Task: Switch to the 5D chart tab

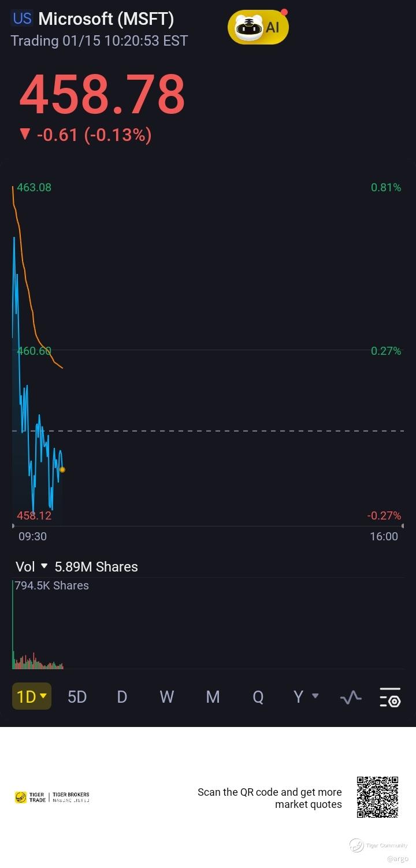Action: (77, 697)
